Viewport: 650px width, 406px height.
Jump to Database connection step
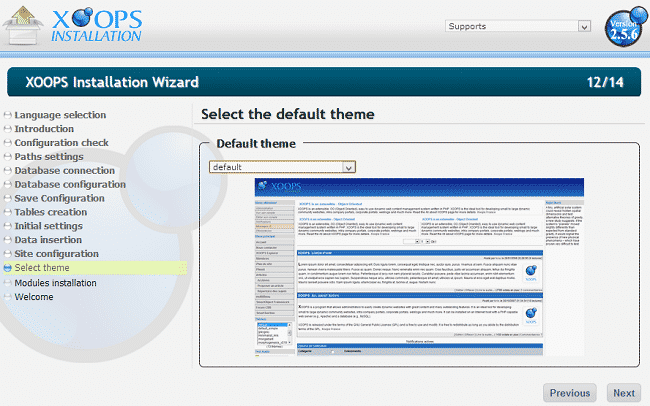point(65,170)
